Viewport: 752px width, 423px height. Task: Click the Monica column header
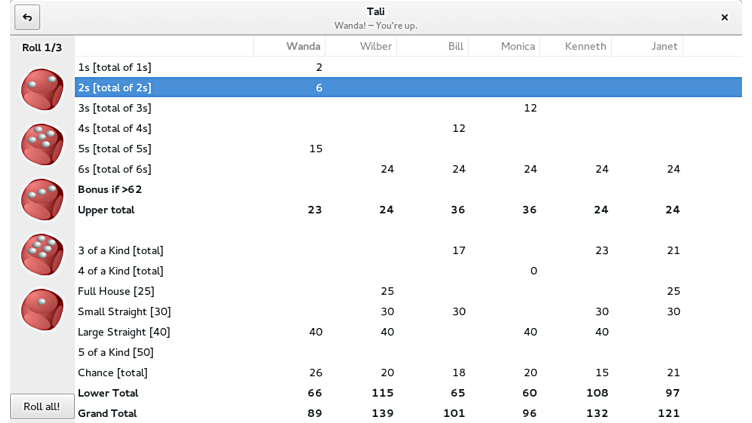(x=517, y=46)
